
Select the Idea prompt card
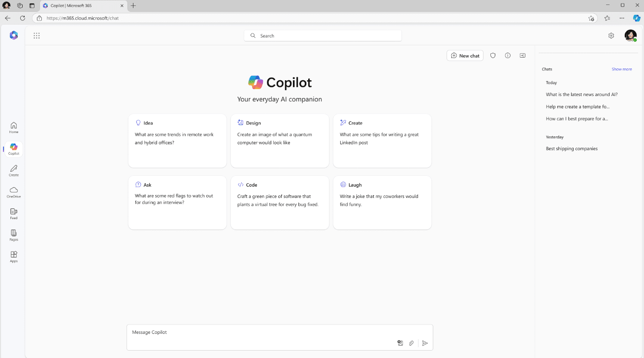(x=177, y=141)
